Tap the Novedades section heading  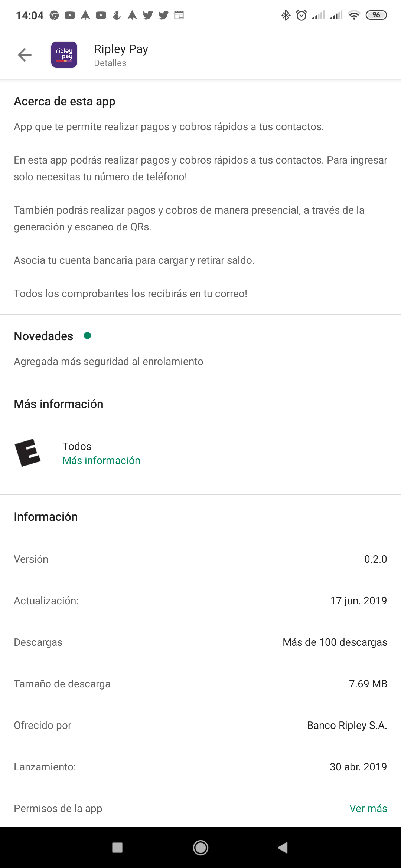point(43,336)
